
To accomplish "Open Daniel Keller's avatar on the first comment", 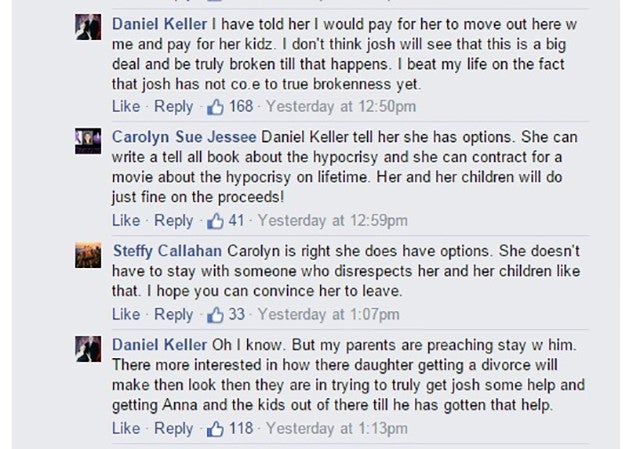I will [89, 28].
